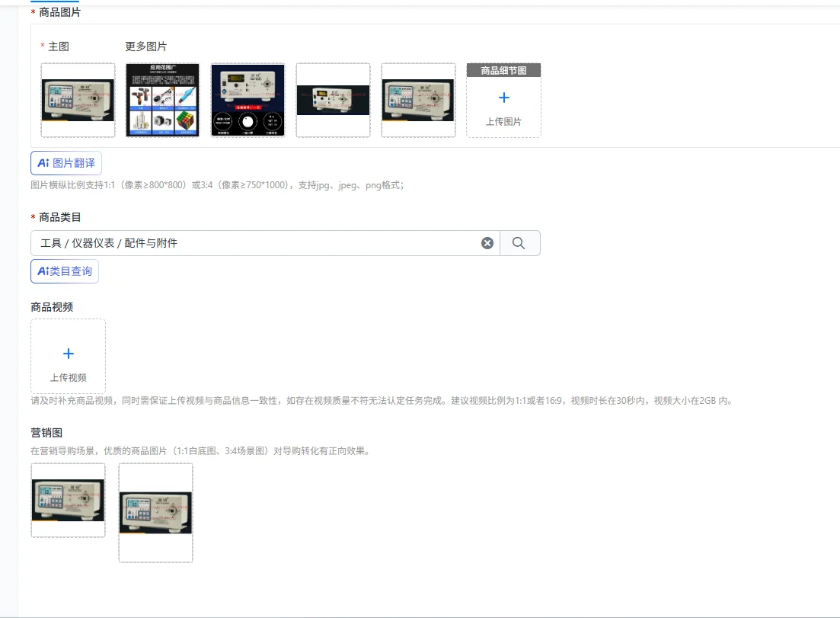Select the 主图 main product thumbnail
The width and height of the screenshot is (840, 618).
78,101
